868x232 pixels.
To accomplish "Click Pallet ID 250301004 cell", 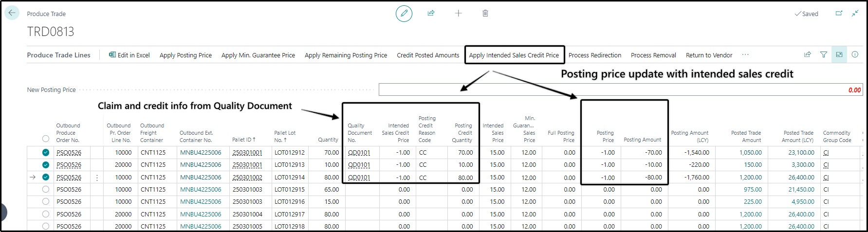I will pyautogui.click(x=247, y=214).
